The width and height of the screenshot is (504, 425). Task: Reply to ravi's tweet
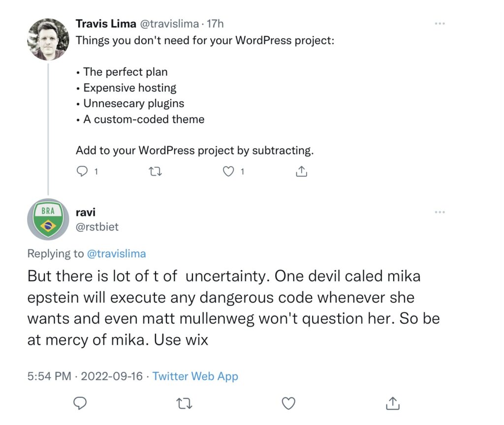[x=80, y=403]
